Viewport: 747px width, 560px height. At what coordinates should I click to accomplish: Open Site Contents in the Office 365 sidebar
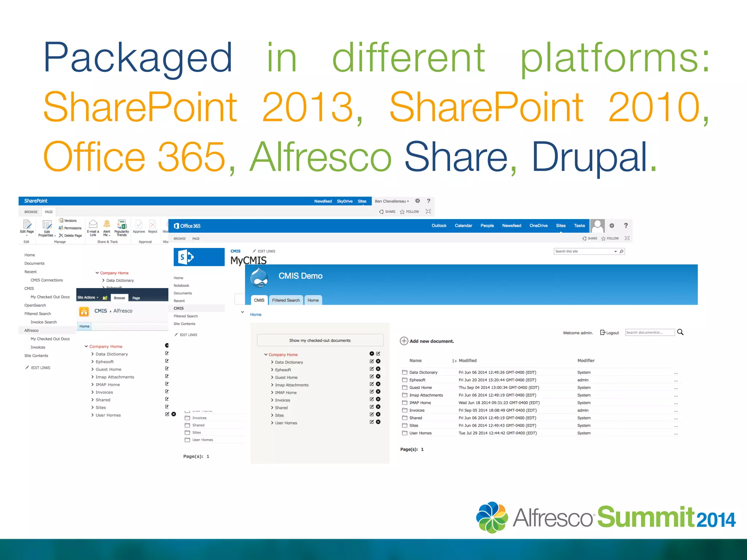coord(185,324)
